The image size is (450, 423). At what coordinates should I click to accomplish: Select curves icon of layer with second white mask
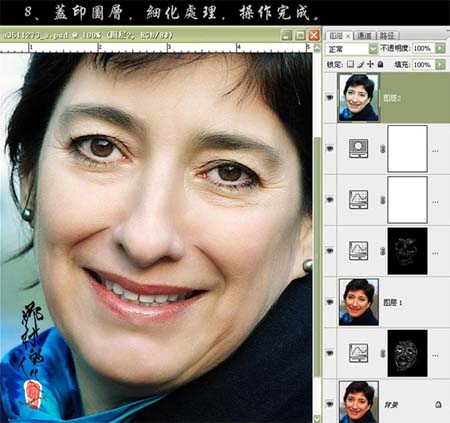(x=358, y=199)
